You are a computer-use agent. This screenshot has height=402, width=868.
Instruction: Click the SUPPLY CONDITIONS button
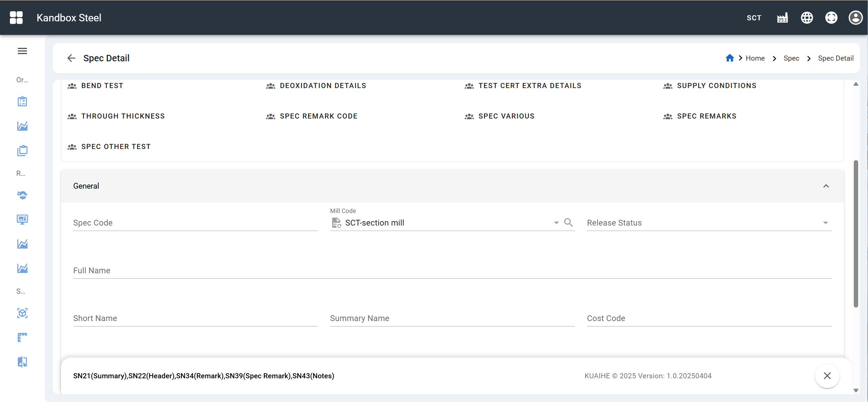coord(716,86)
